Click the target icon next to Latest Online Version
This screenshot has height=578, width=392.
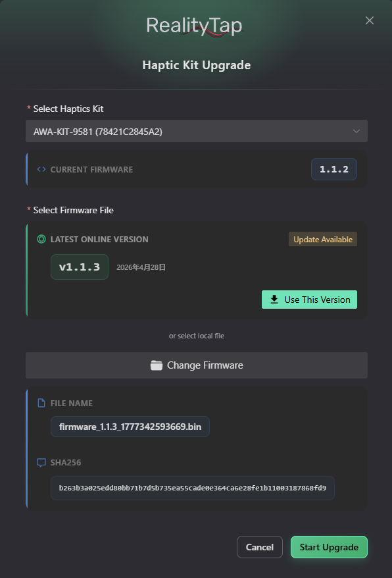coord(41,239)
